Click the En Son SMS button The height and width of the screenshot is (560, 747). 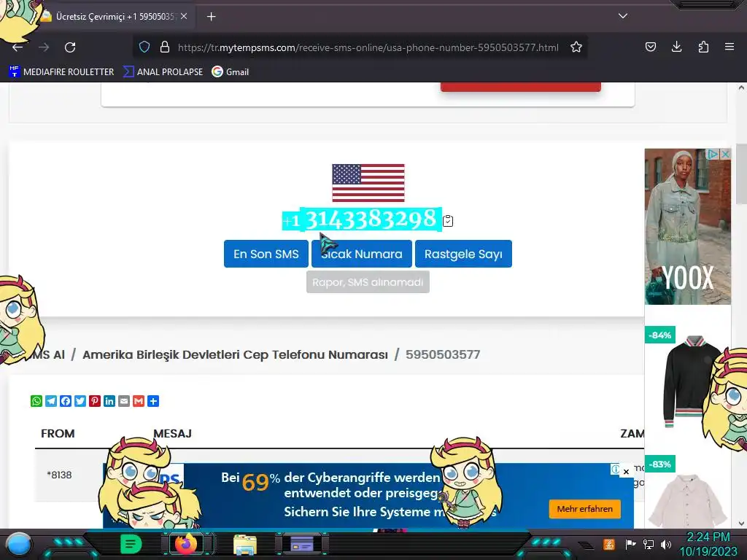click(266, 254)
